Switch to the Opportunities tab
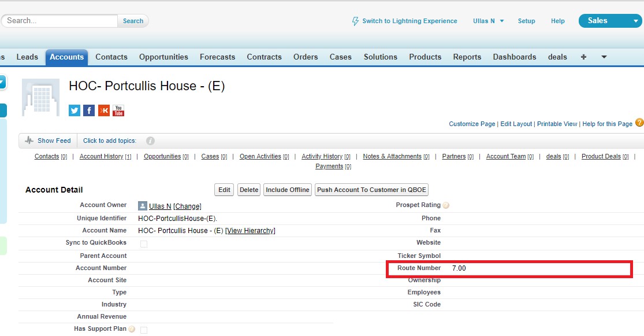 163,57
